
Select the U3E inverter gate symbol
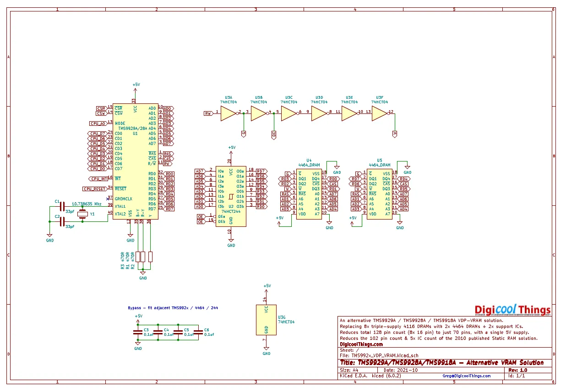click(349, 114)
